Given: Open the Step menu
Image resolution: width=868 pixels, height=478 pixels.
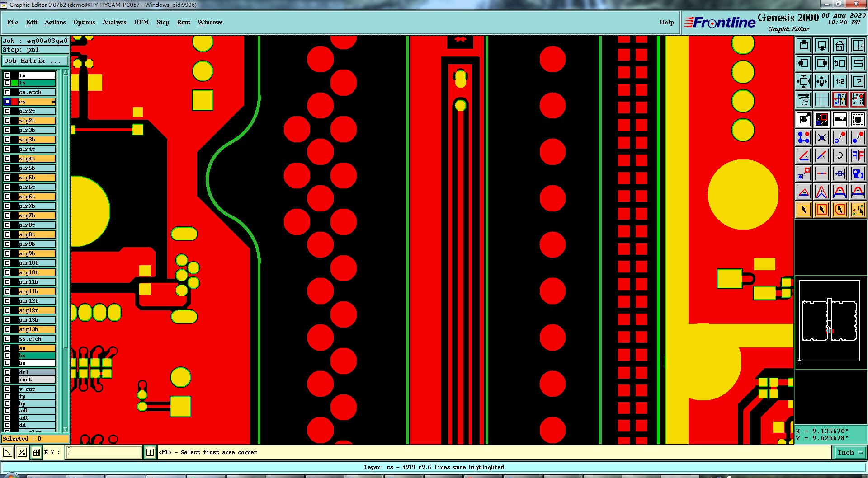Looking at the screenshot, I should click(x=163, y=22).
